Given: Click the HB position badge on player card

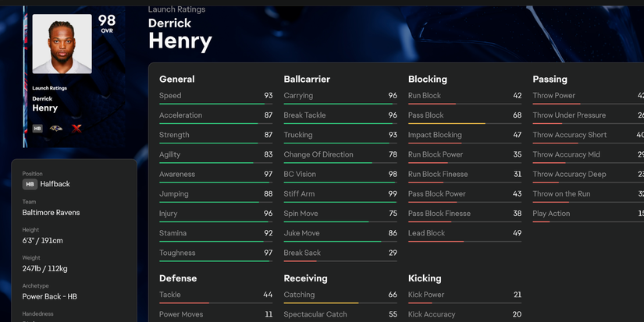Looking at the screenshot, I should [x=37, y=128].
